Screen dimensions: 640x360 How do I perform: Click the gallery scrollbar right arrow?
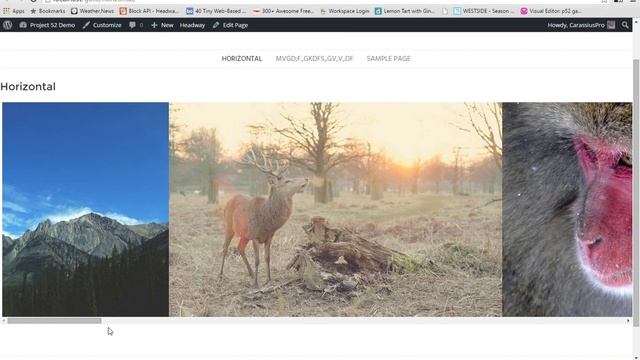pyautogui.click(x=628, y=321)
